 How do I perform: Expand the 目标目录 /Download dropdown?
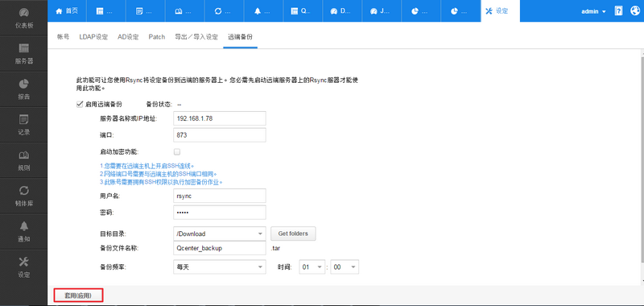[220, 234]
